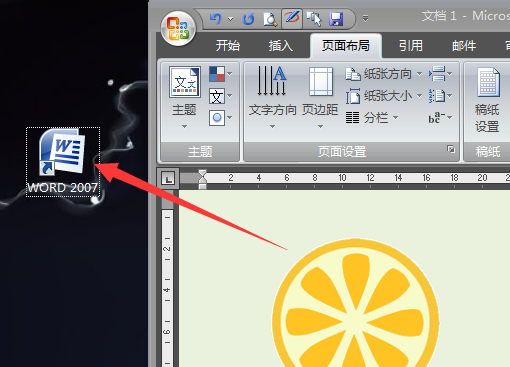
Task: Open the page breaks dropdown icon
Action: [440, 74]
